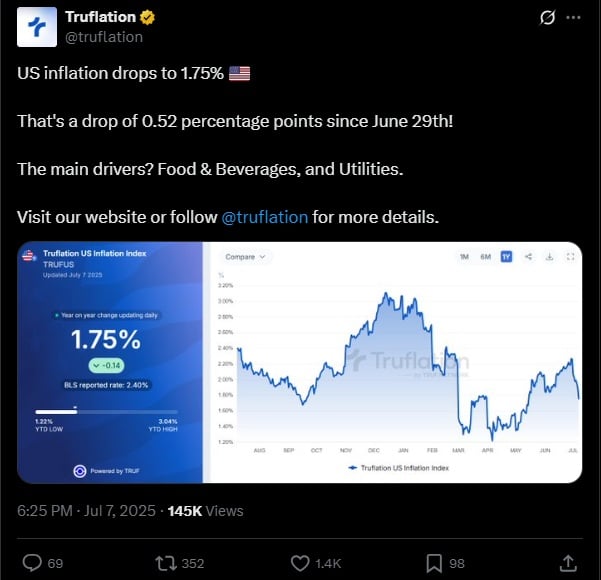Reply using the comment bubble icon
Image resolution: width=601 pixels, height=580 pixels.
coord(32,563)
